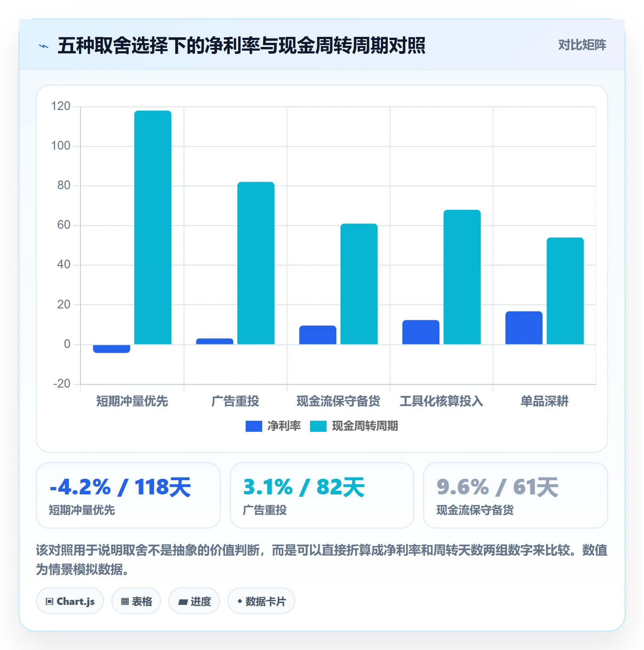The width and height of the screenshot is (644, 650).
Task: Click the 9.6% / 61天 value
Action: click(x=498, y=487)
